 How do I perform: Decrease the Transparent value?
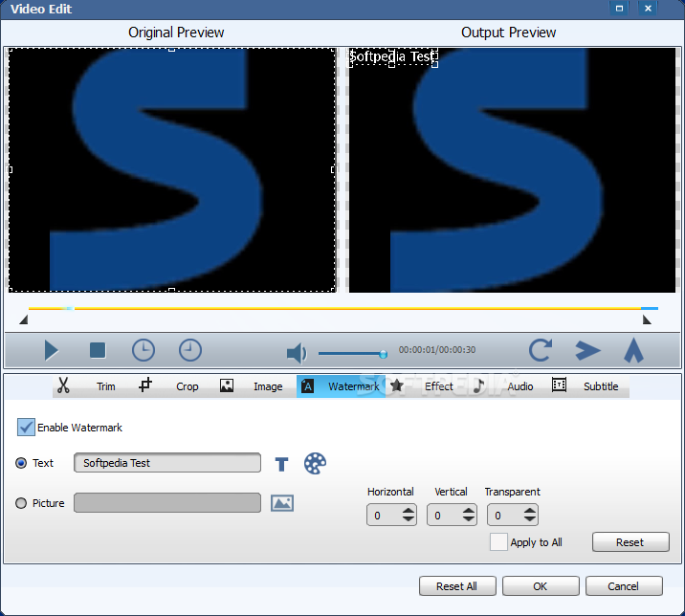(530, 518)
